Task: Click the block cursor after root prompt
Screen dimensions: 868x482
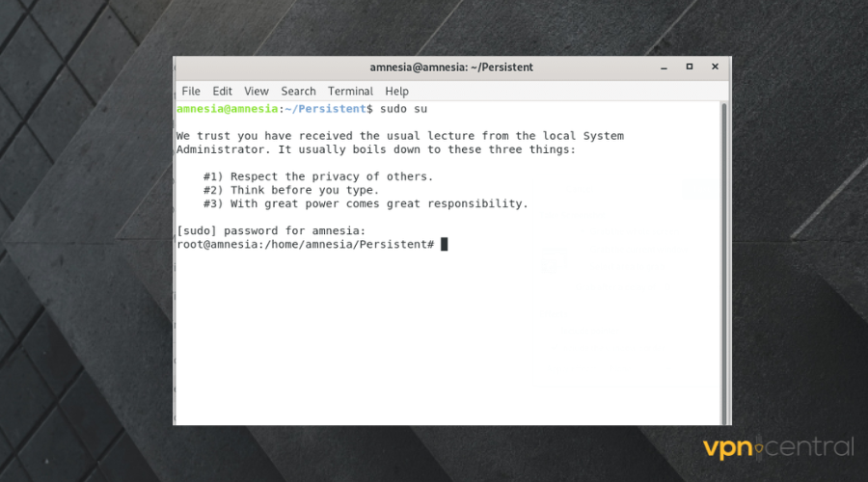Action: 445,245
